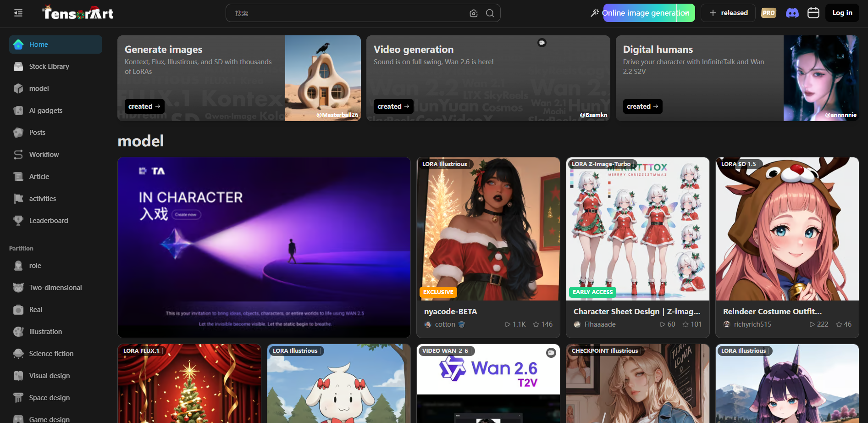Click the magnifying glass search icon
Image resolution: width=868 pixels, height=423 pixels.
coord(490,13)
